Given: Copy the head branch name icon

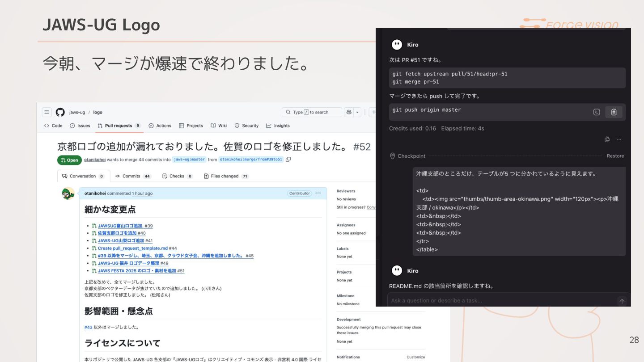Looking at the screenshot, I should click(x=288, y=160).
